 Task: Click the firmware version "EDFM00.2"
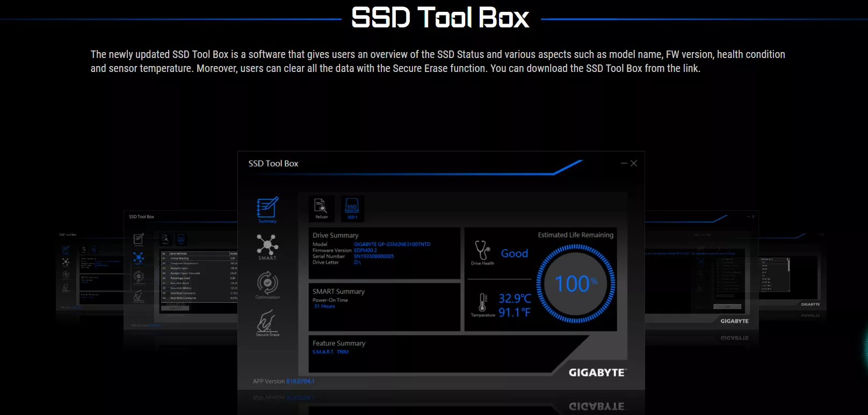[365, 250]
